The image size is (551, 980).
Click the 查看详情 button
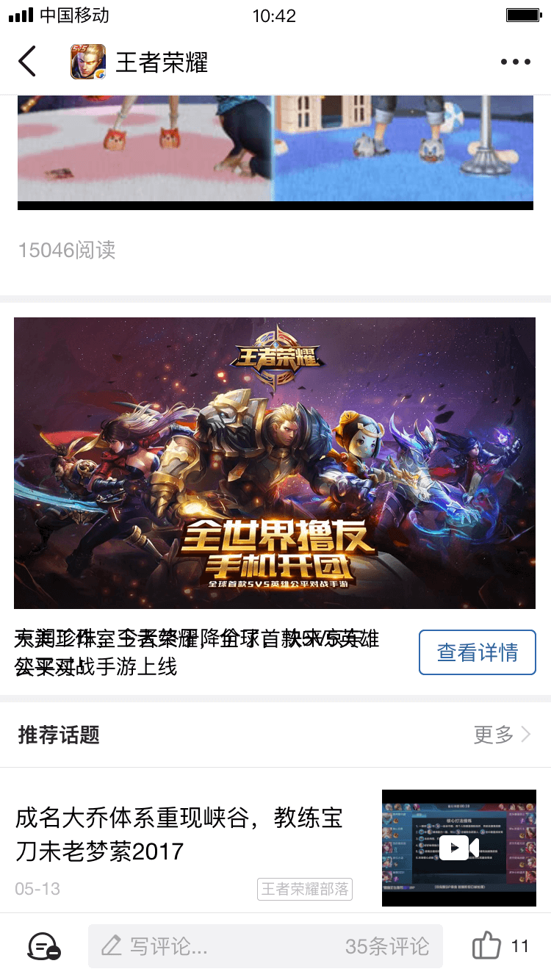(x=478, y=652)
